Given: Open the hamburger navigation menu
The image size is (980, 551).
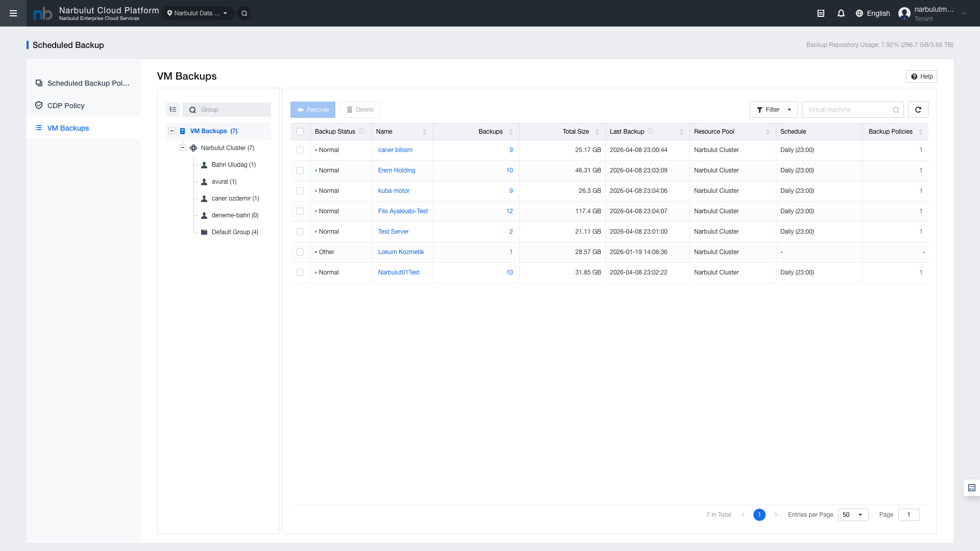Looking at the screenshot, I should point(13,13).
